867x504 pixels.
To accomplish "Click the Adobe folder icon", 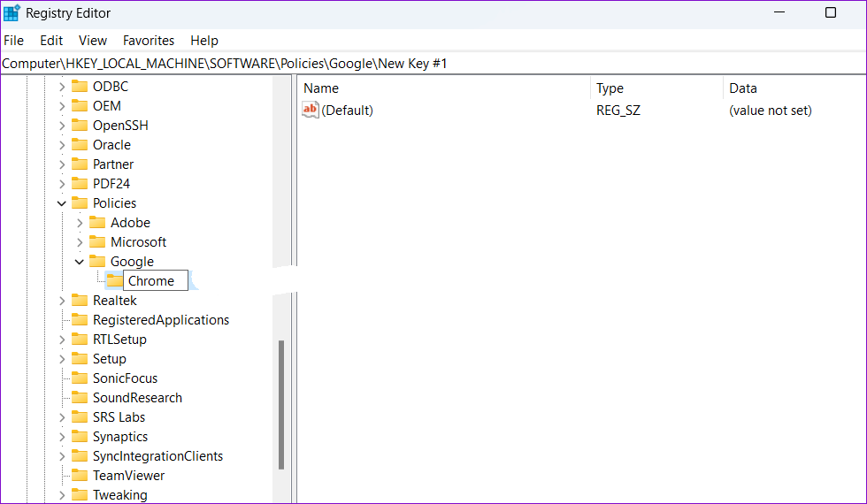I will tap(97, 222).
